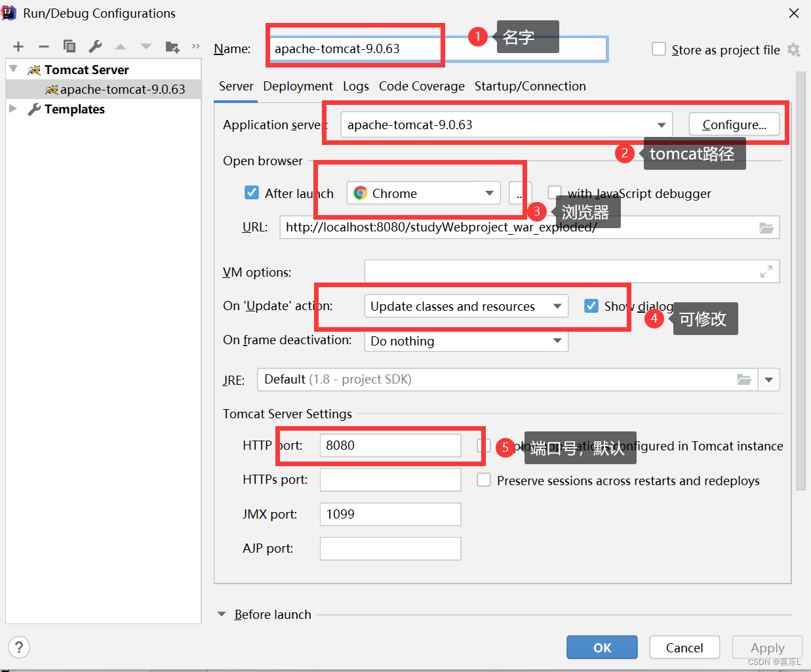
Task: Open gear settings next to Store as project file
Action: pos(793,50)
